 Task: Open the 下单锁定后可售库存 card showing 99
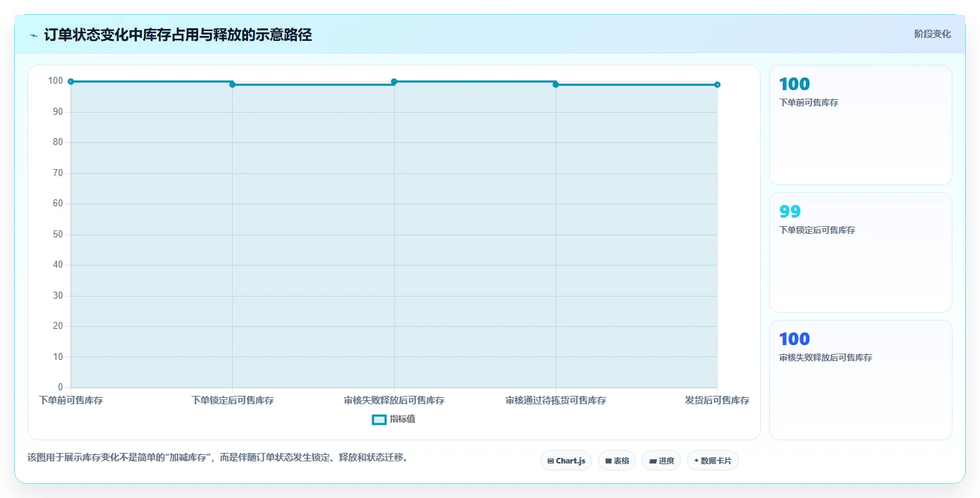860,252
